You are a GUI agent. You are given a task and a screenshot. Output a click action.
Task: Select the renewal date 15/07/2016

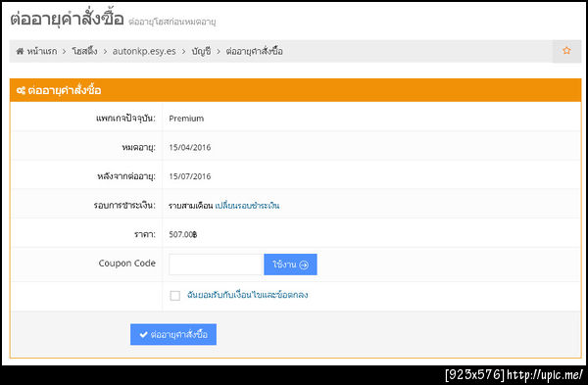(190, 176)
